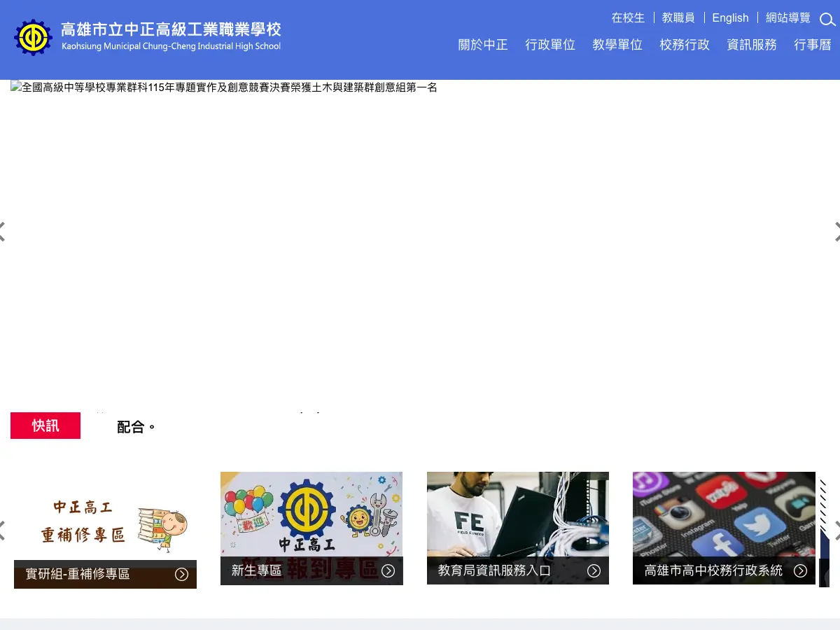Image resolution: width=840 pixels, height=630 pixels.
Task: Open the 資訊服務 menu
Action: [752, 45]
